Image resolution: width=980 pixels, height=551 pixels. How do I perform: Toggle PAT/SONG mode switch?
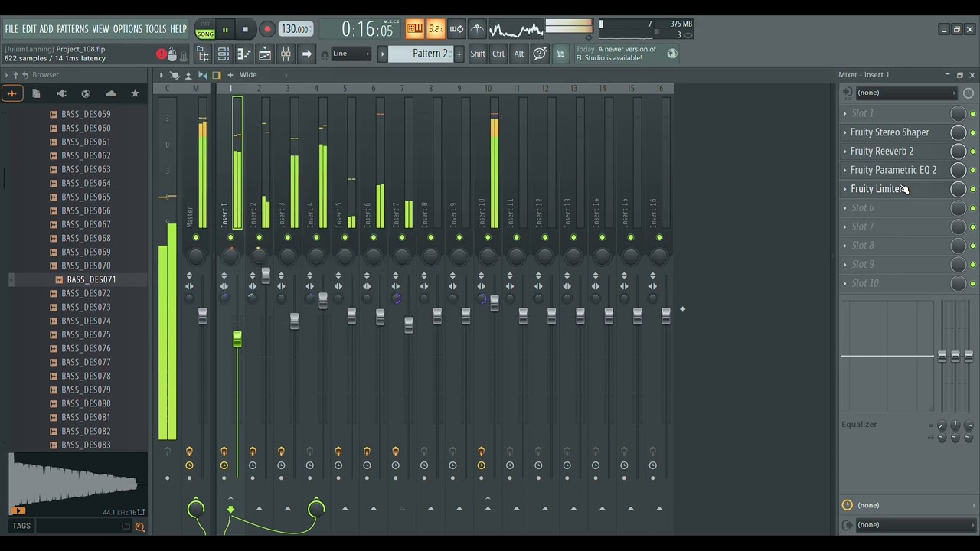(x=205, y=30)
